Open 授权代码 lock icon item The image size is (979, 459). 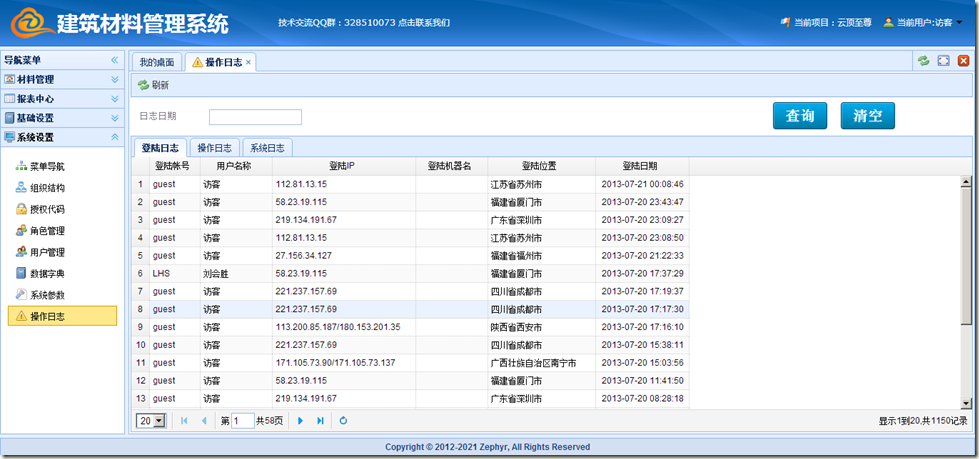21,210
